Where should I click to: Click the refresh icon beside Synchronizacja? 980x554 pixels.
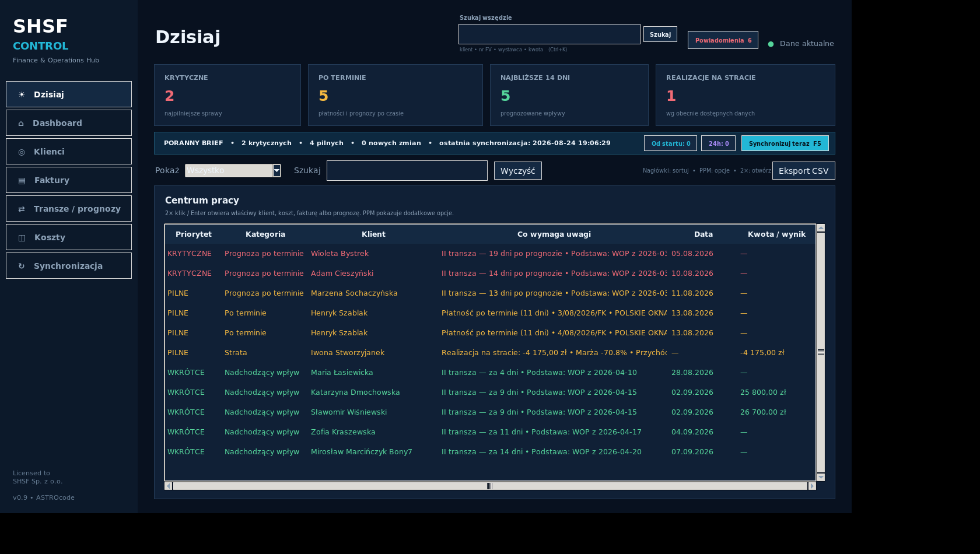22,266
